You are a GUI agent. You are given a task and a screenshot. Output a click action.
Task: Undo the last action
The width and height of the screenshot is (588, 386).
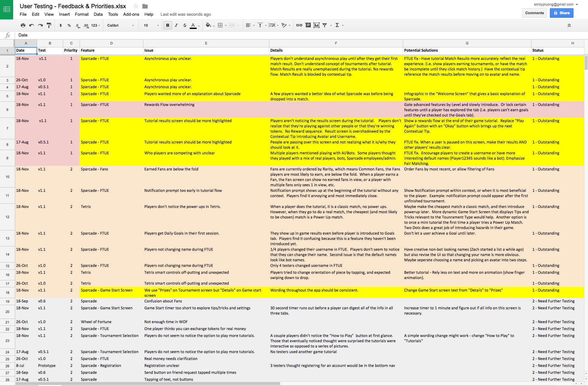pos(32,25)
